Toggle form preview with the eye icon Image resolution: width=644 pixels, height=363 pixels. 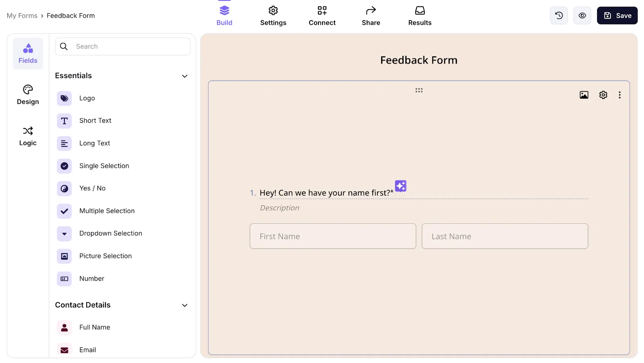tap(582, 15)
